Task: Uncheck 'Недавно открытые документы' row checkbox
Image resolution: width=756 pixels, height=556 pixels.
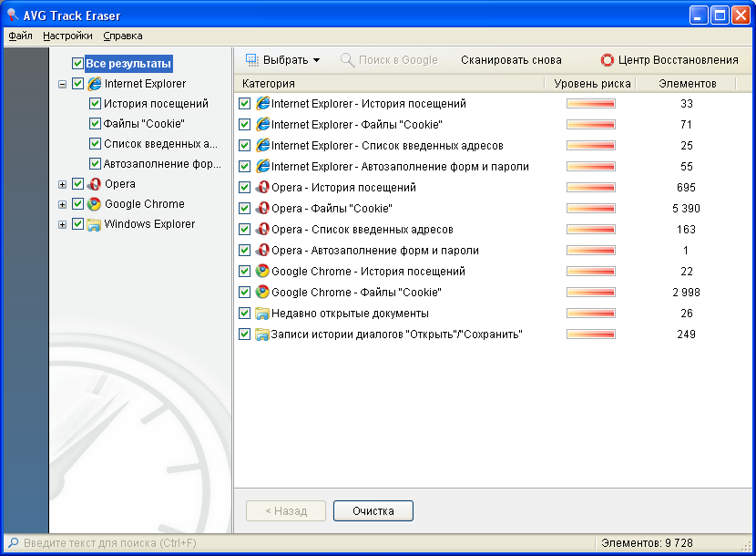Action: tap(244, 314)
